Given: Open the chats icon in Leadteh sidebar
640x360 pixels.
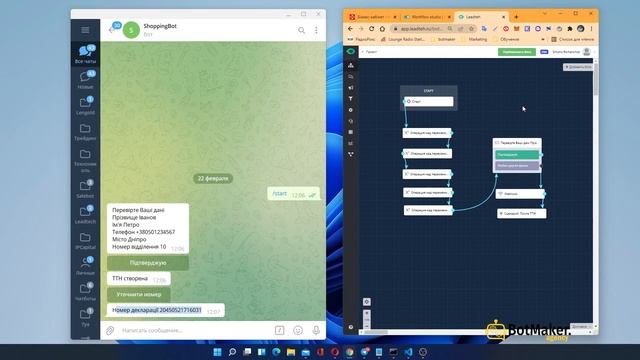Looking at the screenshot, I should point(351,76).
